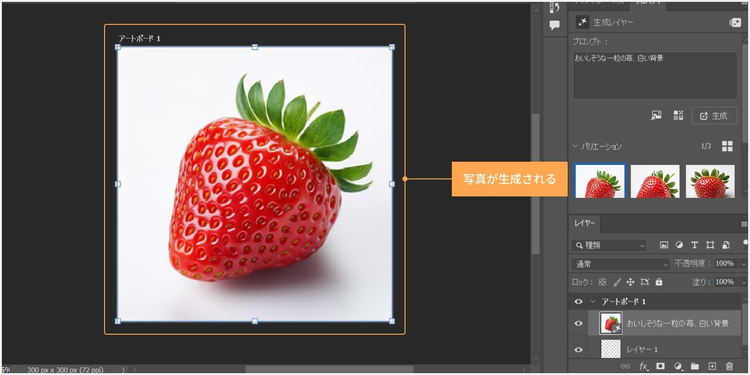Click the link layers chain icon
The height and width of the screenshot is (375, 750).
point(625,366)
